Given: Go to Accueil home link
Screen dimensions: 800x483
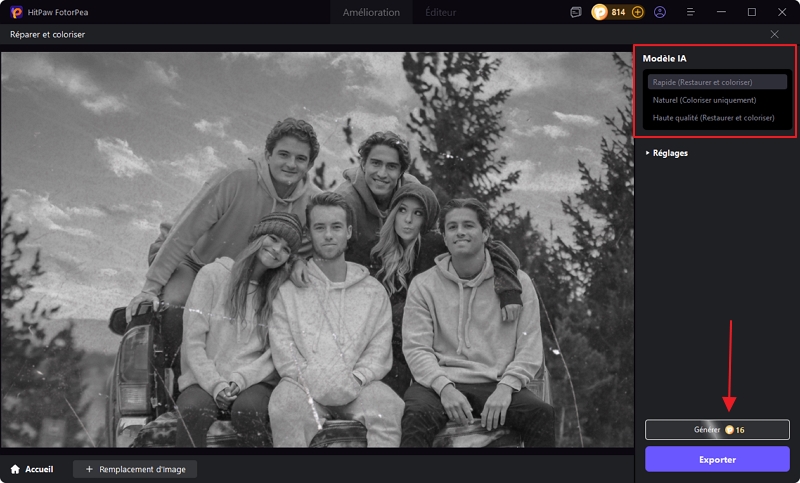Looking at the screenshot, I should (38, 468).
